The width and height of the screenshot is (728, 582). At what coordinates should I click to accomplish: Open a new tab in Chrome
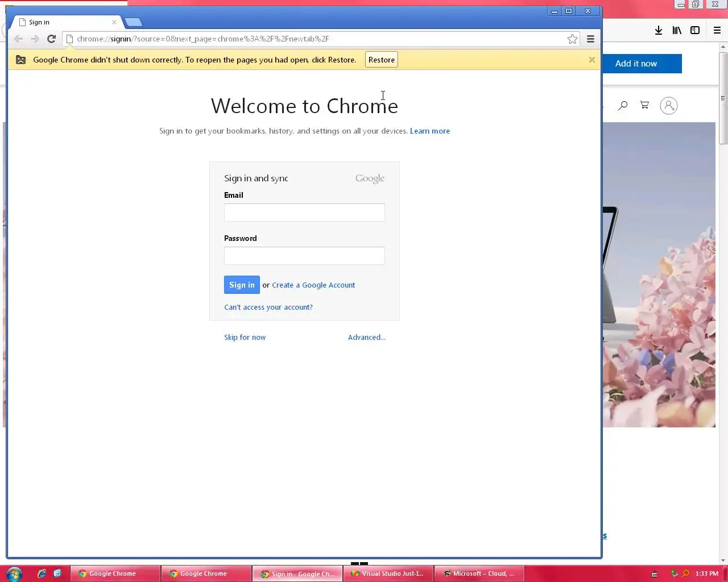[134, 22]
